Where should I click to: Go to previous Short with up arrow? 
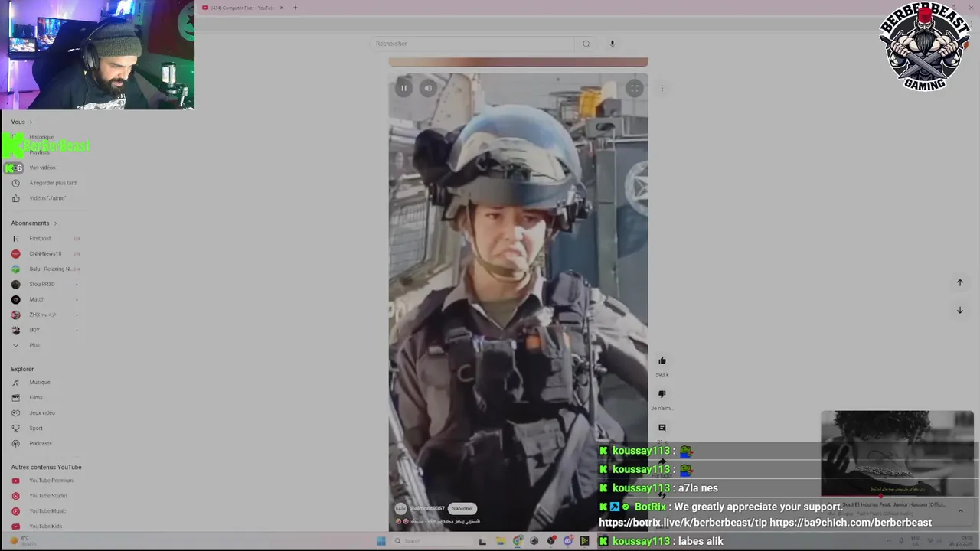[x=959, y=282]
